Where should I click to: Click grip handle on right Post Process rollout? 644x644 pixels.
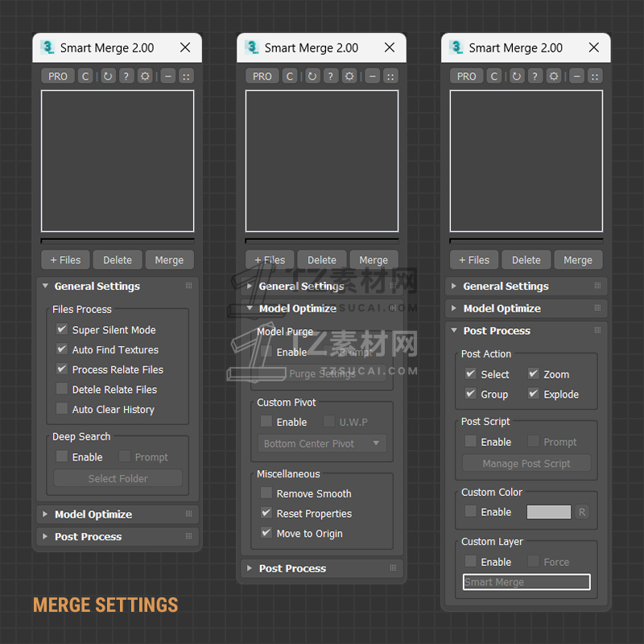pyautogui.click(x=598, y=330)
